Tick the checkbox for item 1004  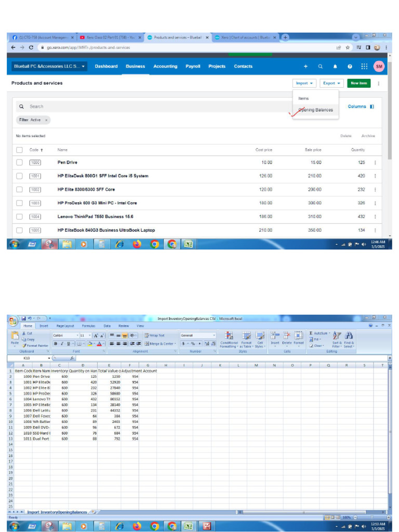[x=19, y=217]
